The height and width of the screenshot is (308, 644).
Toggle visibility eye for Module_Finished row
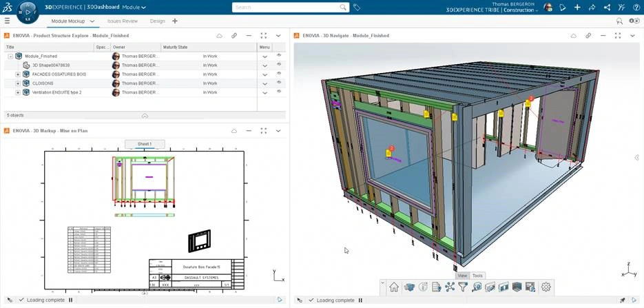279,55
